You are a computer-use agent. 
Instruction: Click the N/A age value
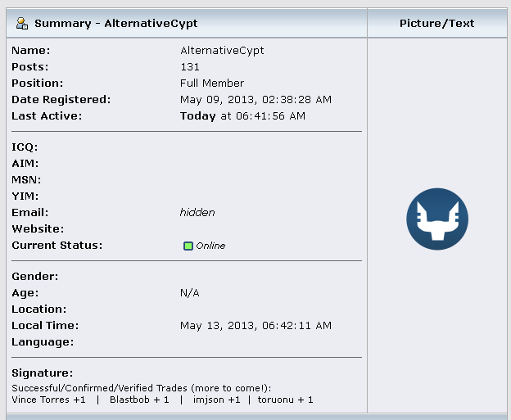point(190,293)
